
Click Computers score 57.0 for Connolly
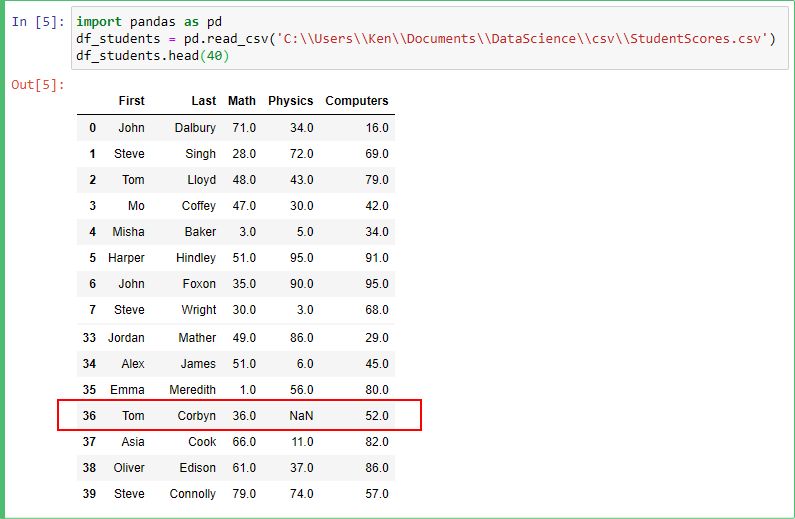pyautogui.click(x=377, y=494)
